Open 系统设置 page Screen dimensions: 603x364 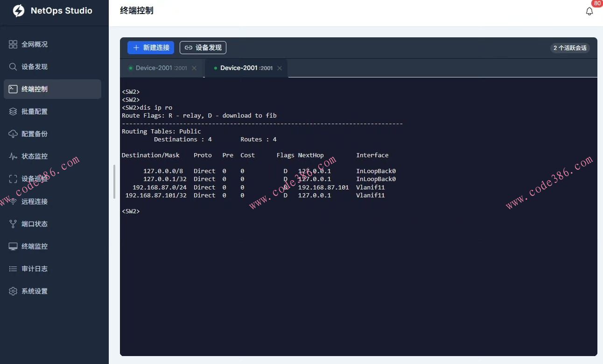pos(52,291)
